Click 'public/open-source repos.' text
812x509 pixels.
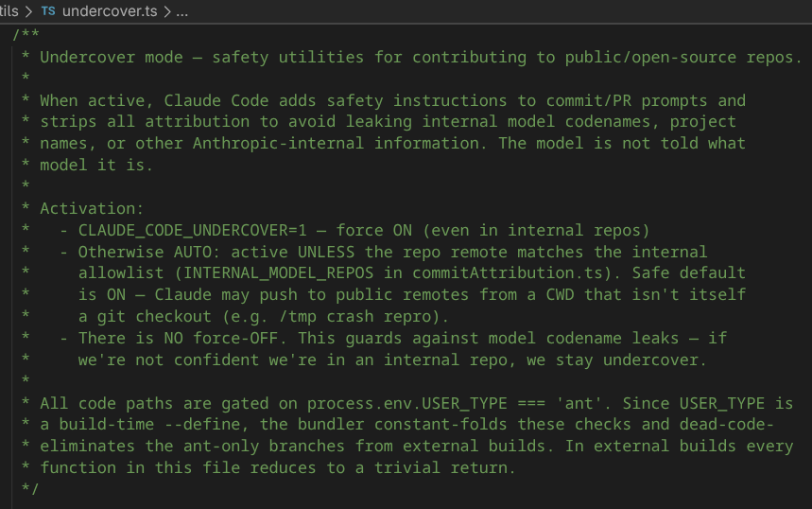click(x=683, y=57)
